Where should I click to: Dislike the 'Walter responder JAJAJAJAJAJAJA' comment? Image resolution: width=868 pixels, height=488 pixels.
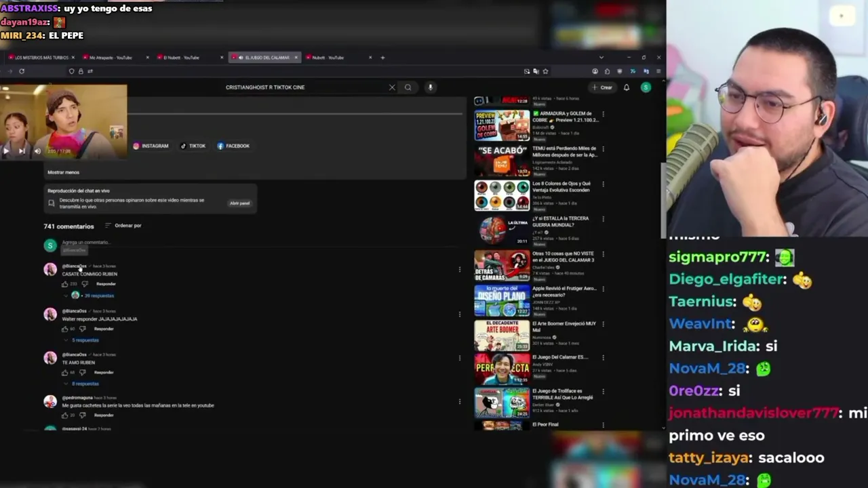pyautogui.click(x=83, y=329)
